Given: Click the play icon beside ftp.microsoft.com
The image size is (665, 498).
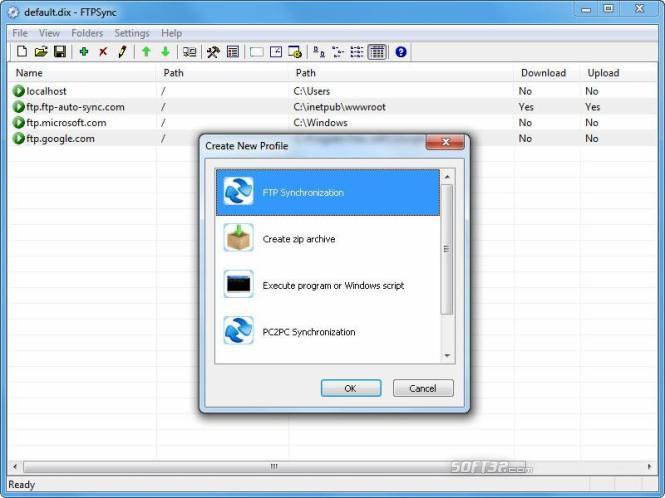Looking at the screenshot, I should click(18, 123).
